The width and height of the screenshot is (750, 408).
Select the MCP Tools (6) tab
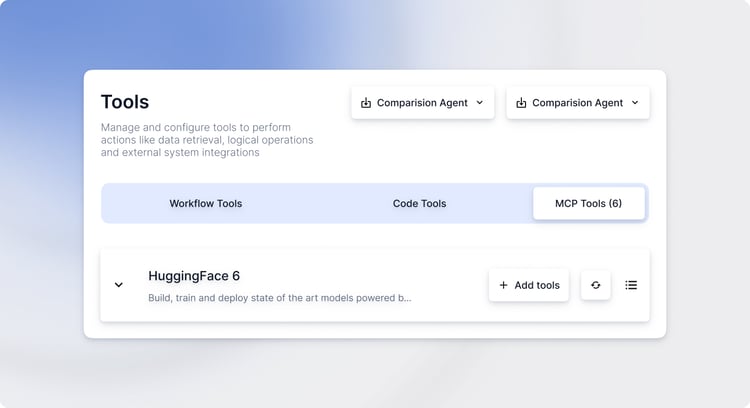(x=589, y=203)
